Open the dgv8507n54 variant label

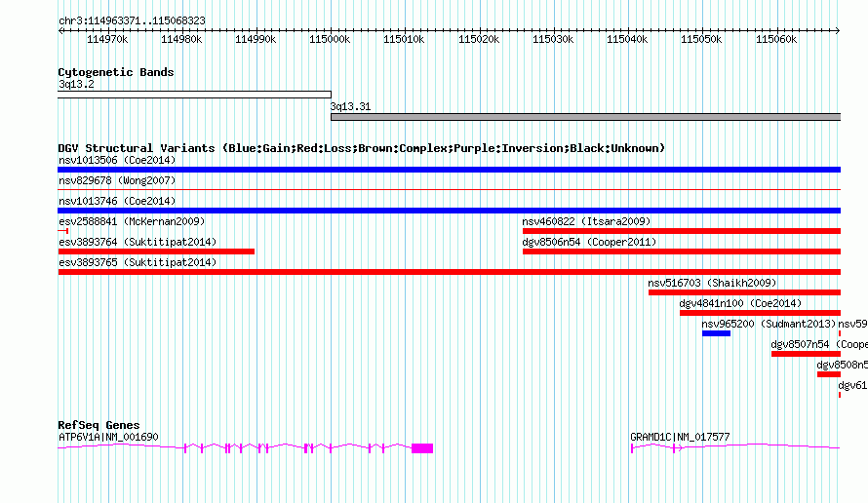click(819, 344)
